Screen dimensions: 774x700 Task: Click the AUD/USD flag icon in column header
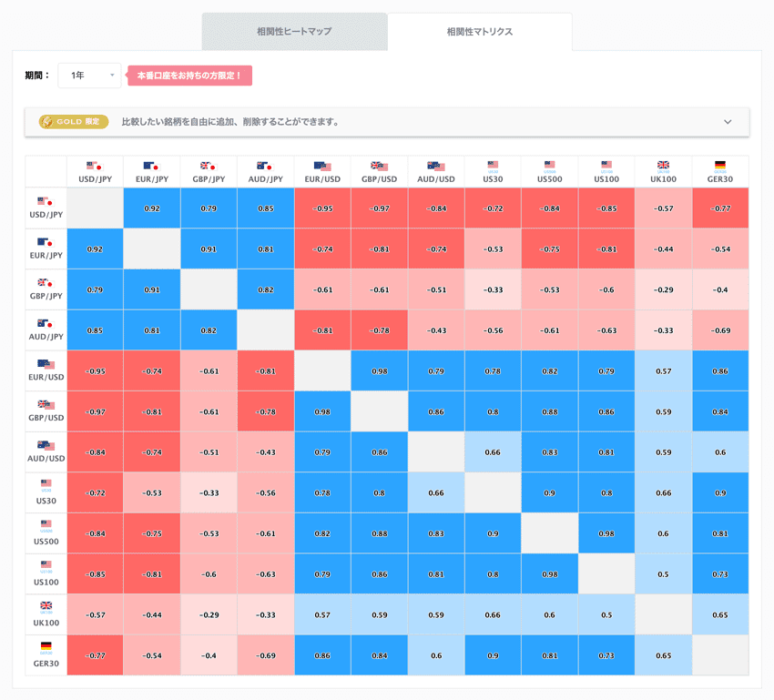(x=435, y=166)
